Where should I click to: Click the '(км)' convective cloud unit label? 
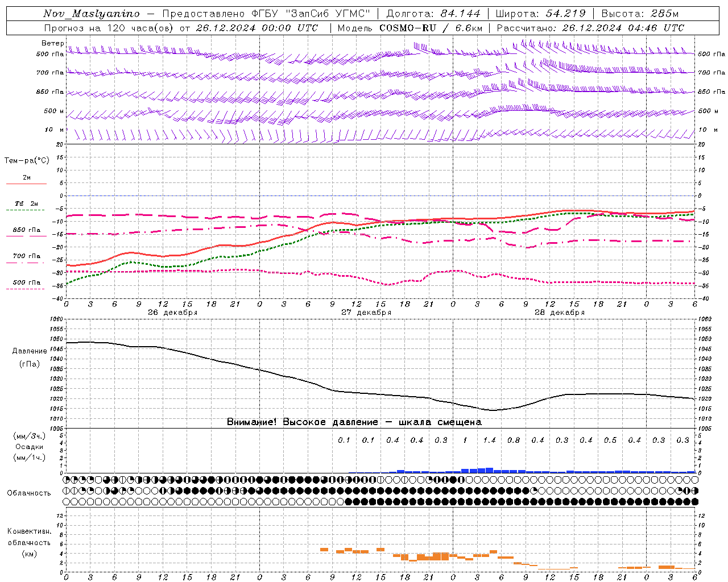point(30,554)
